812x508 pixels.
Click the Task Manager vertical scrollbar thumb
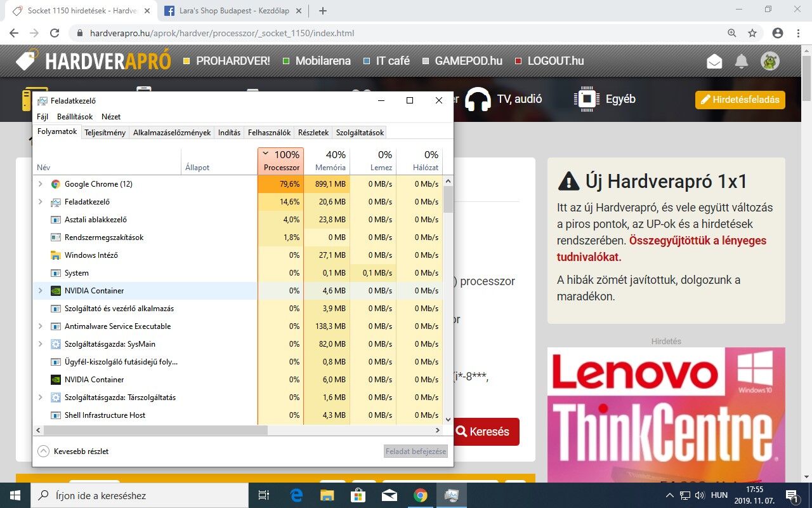click(448, 199)
